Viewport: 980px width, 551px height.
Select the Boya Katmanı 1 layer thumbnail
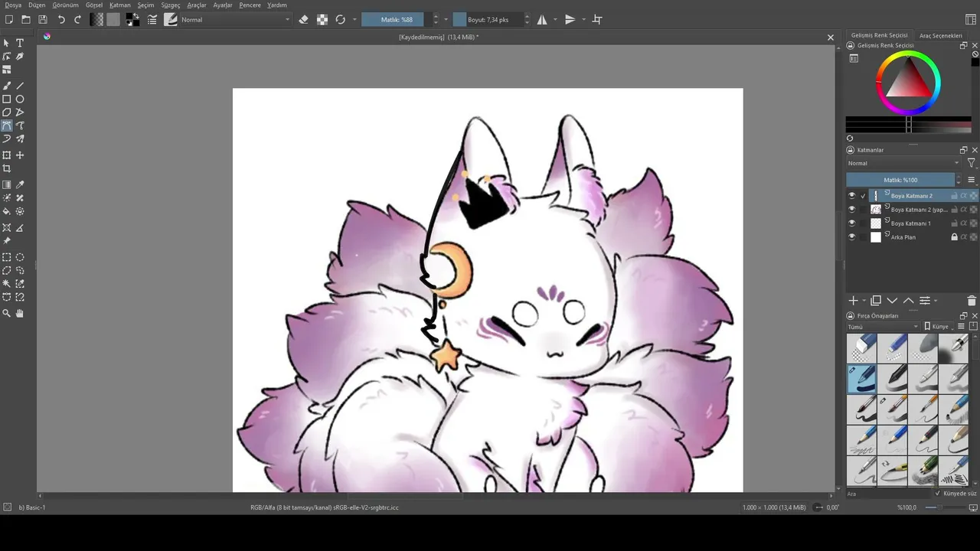[876, 223]
